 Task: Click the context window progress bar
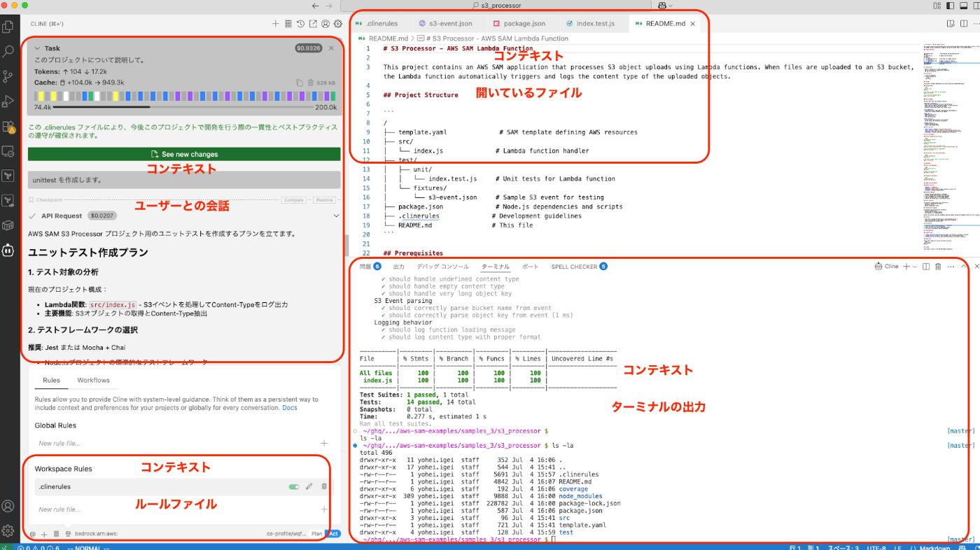tap(183, 107)
